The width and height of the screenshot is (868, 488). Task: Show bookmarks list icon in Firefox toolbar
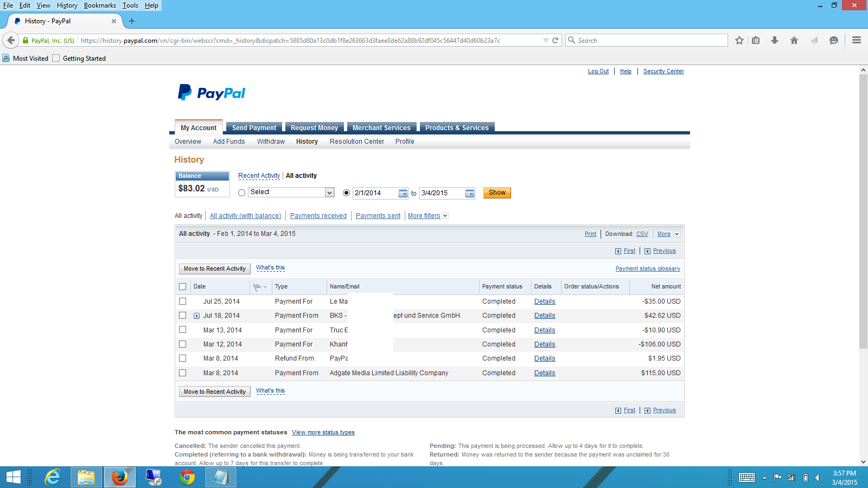(x=756, y=40)
